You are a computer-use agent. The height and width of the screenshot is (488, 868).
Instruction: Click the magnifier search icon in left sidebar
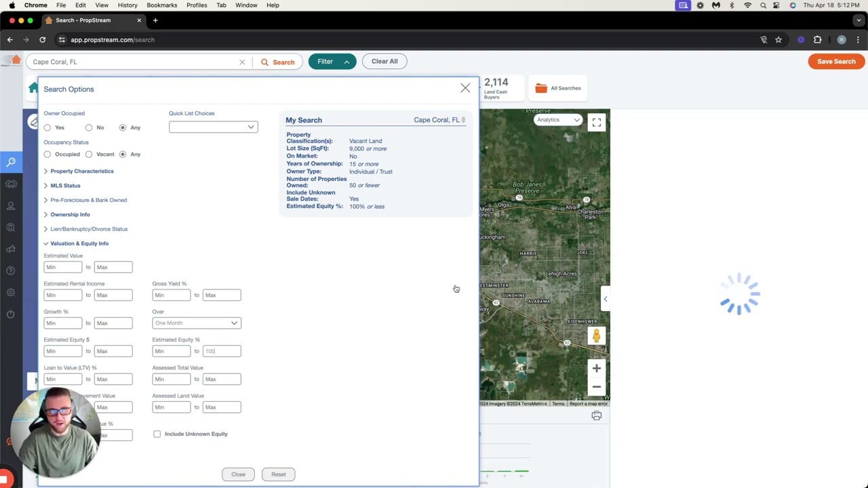click(11, 162)
